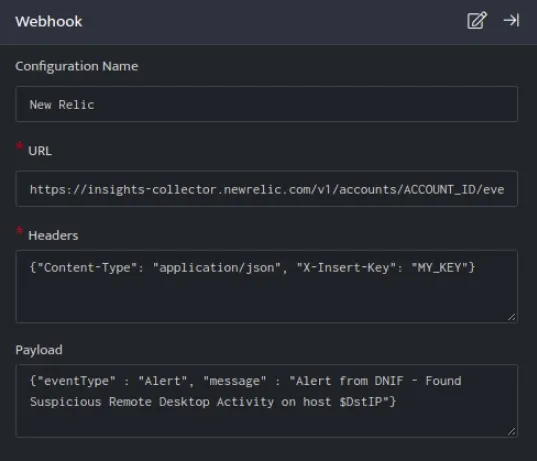Viewport: 537px width, 461px height.
Task: Grab the Headers textarea resize handle
Action: pos(512,317)
